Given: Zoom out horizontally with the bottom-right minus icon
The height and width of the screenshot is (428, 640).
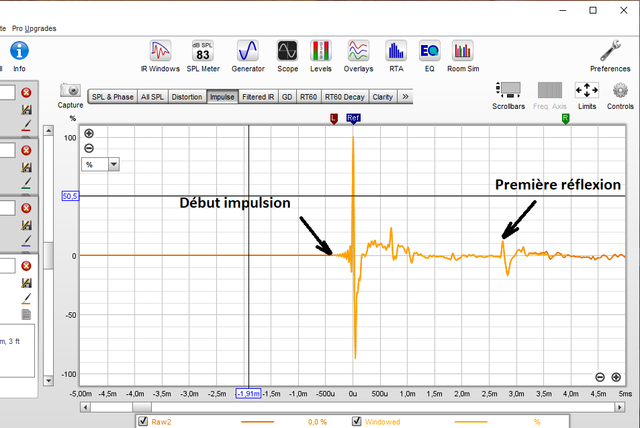Looking at the screenshot, I should click(600, 377).
